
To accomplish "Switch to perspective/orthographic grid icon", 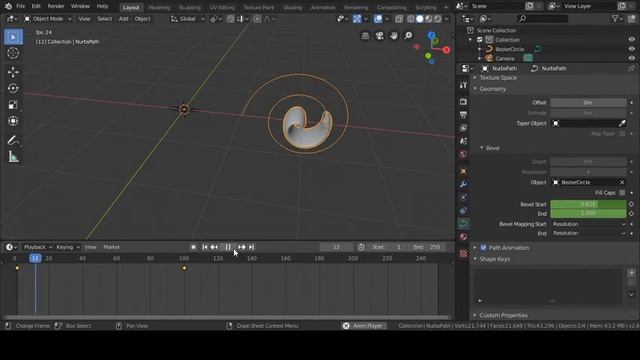I will tap(365, 36).
